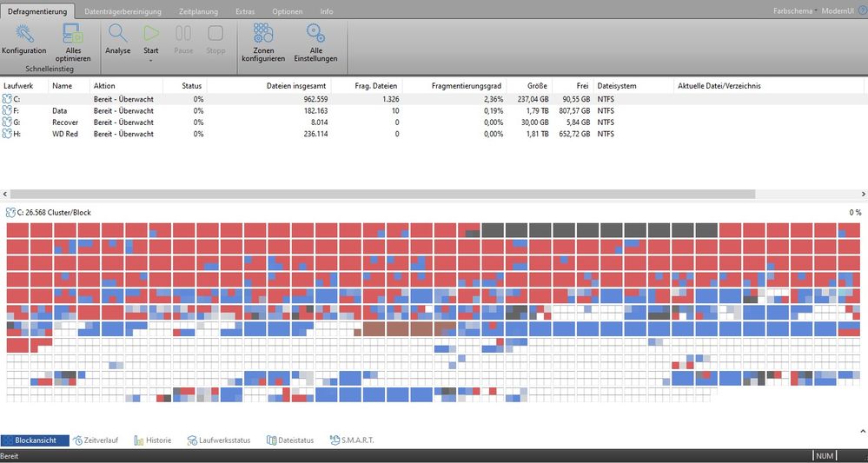Image resolution: width=868 pixels, height=463 pixels.
Task: Sort by Frag. Dateien column header
Action: pyautogui.click(x=375, y=86)
